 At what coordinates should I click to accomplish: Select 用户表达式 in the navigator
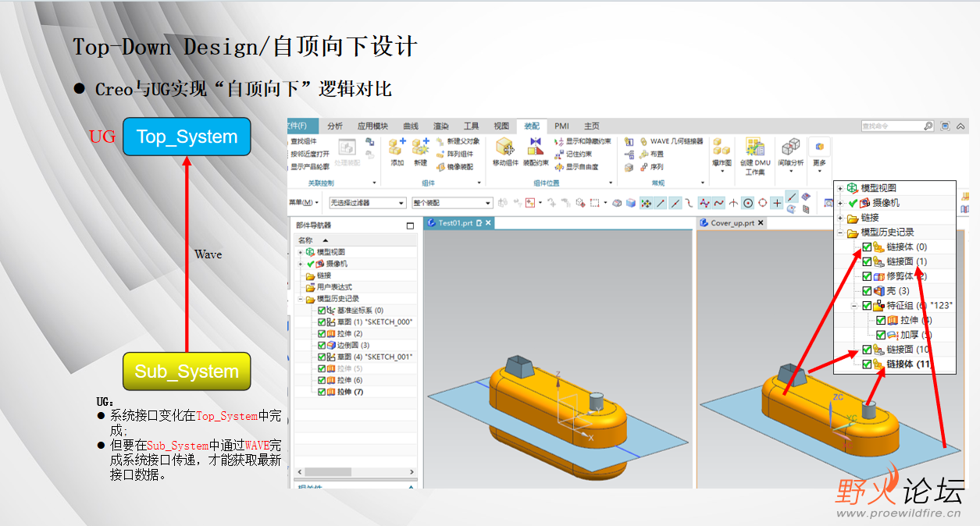pos(333,286)
